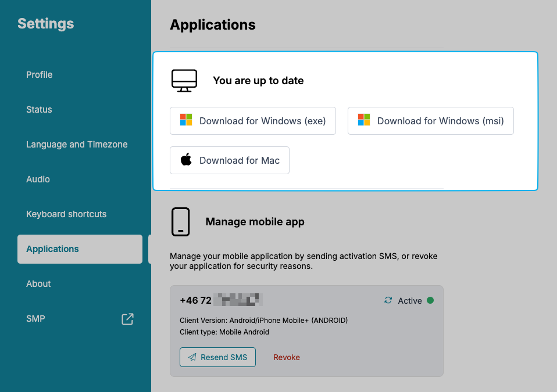Click the red Revoke link
557x392 pixels.
(x=287, y=357)
